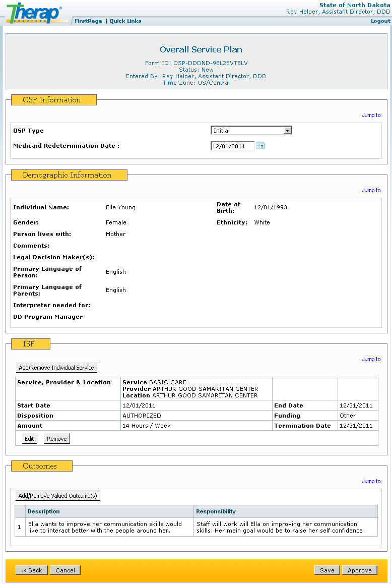Viewport: 392px width, 584px height.
Task: Select the individual name Ella Young
Action: [x=120, y=207]
